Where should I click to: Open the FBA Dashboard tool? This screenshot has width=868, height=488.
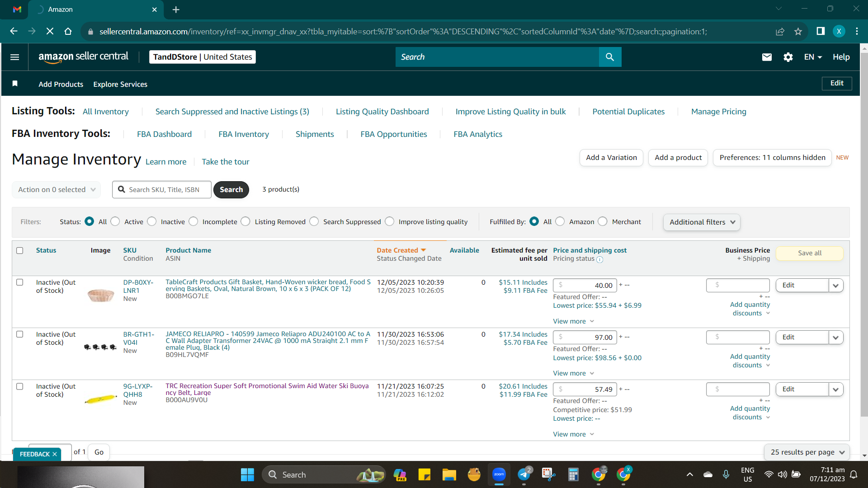[x=165, y=134]
